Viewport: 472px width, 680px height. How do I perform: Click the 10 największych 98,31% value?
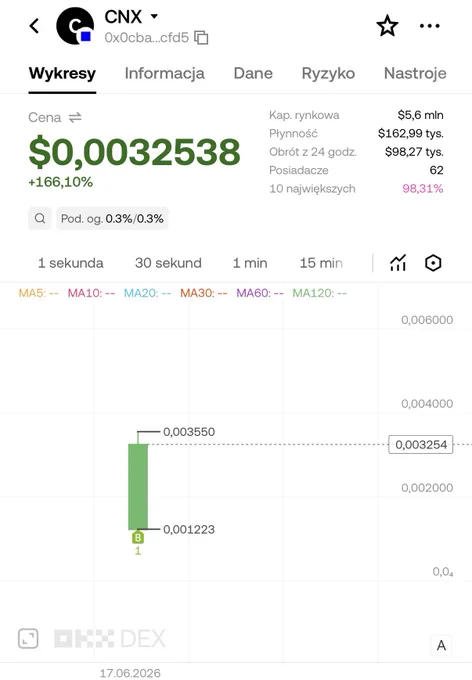point(423,189)
